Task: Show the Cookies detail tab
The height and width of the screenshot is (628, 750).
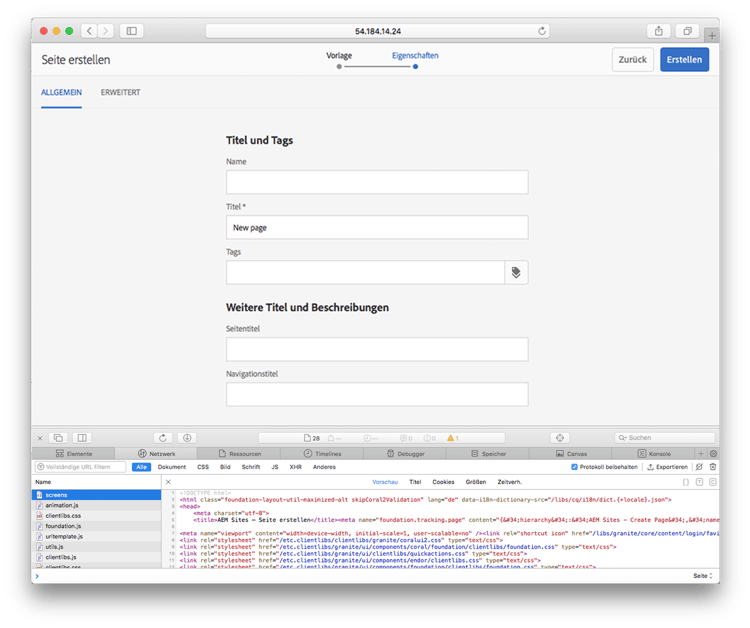Action: [x=443, y=482]
